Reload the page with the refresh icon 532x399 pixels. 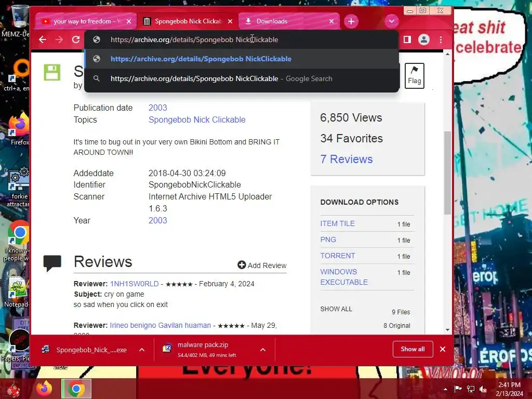76,39
